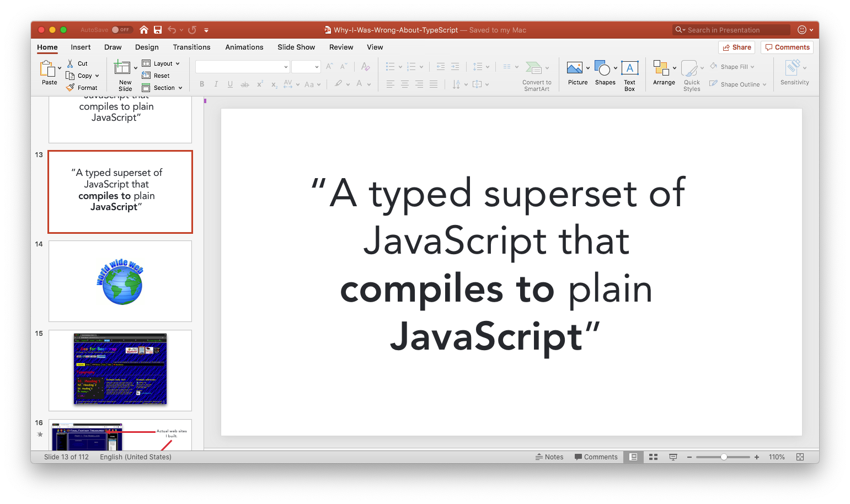Image resolution: width=850 pixels, height=504 pixels.
Task: Click the Clear Formatting icon
Action: point(365,67)
